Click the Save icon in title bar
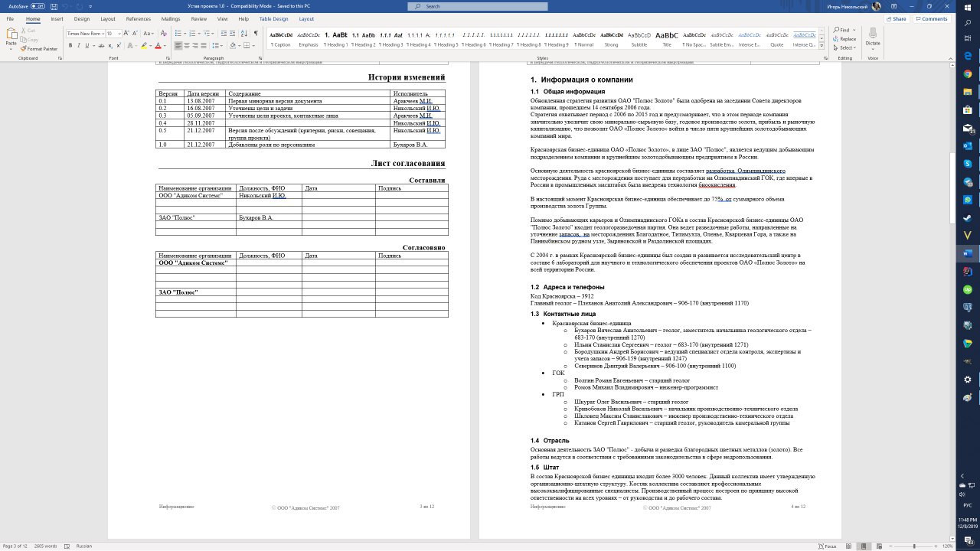980x551 pixels. pos(54,6)
